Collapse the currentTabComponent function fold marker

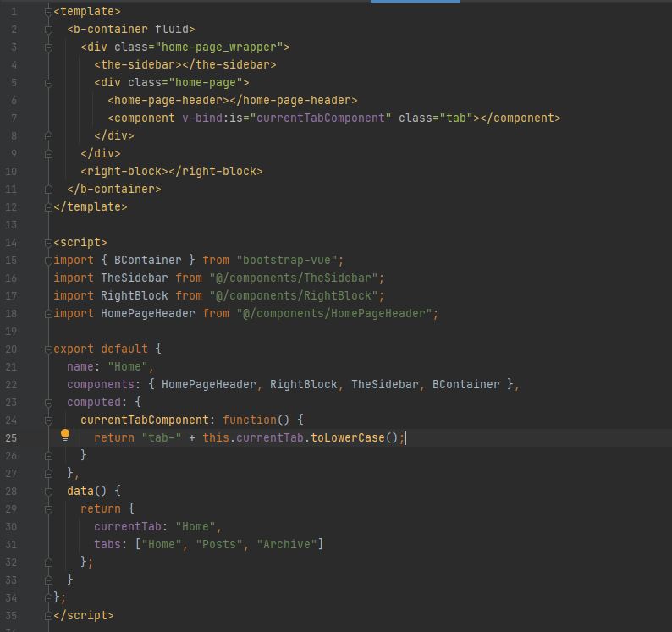click(48, 420)
